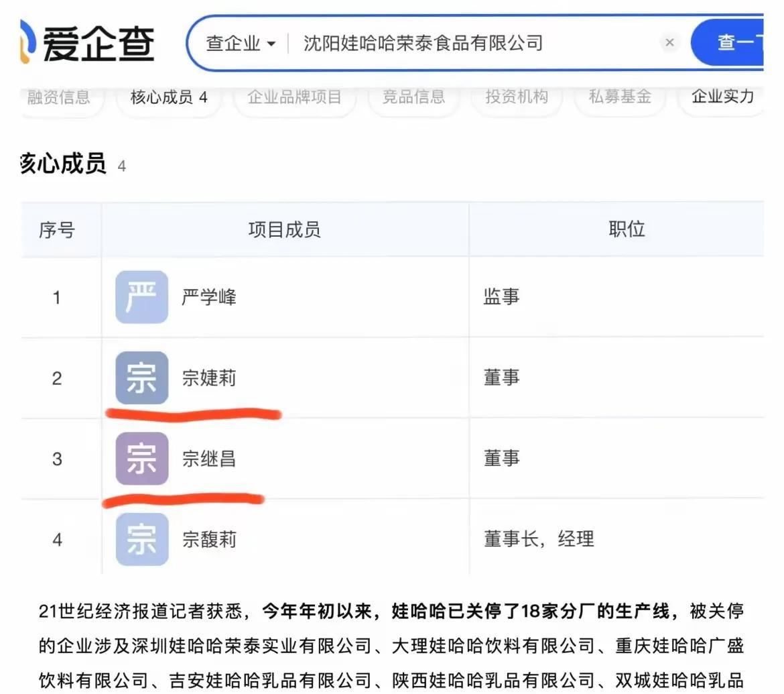The height and width of the screenshot is (694, 784).
Task: Go to the 竞品信息 tab
Action: point(413,97)
